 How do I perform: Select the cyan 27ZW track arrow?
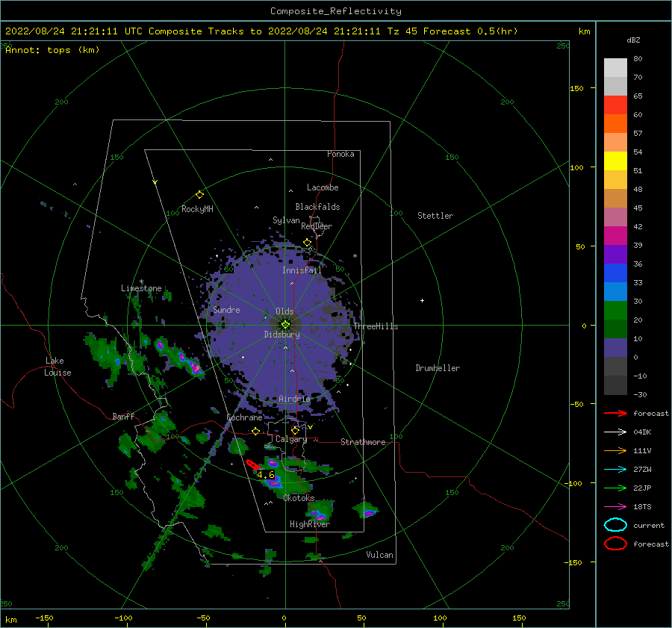615,470
